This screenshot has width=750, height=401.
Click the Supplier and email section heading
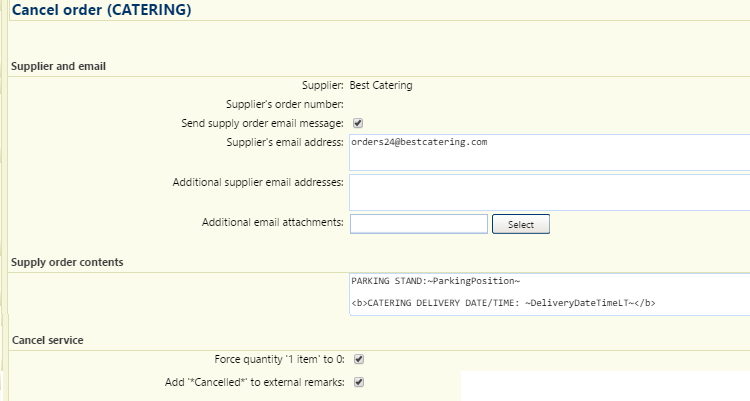pos(58,67)
